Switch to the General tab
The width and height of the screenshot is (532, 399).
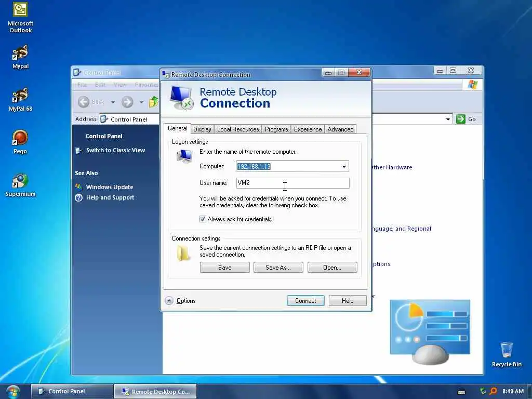[178, 128]
